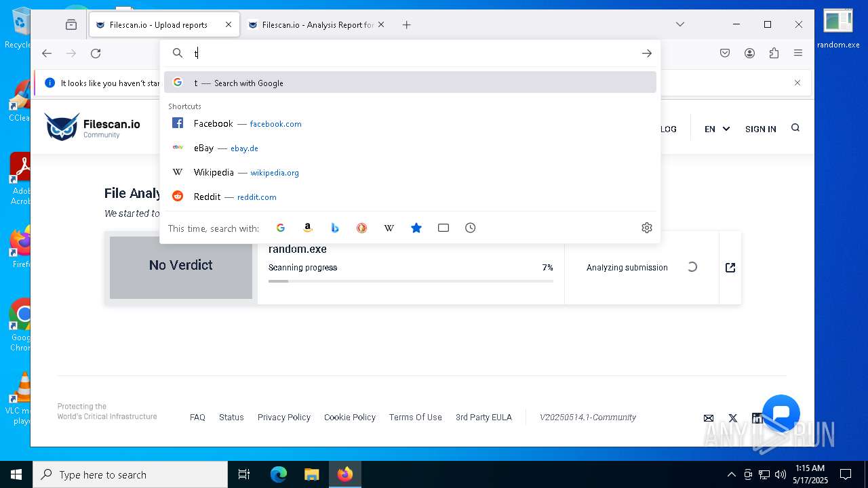Search open tabs icon
Viewport: 868px width, 488px height.
pyautogui.click(x=443, y=228)
